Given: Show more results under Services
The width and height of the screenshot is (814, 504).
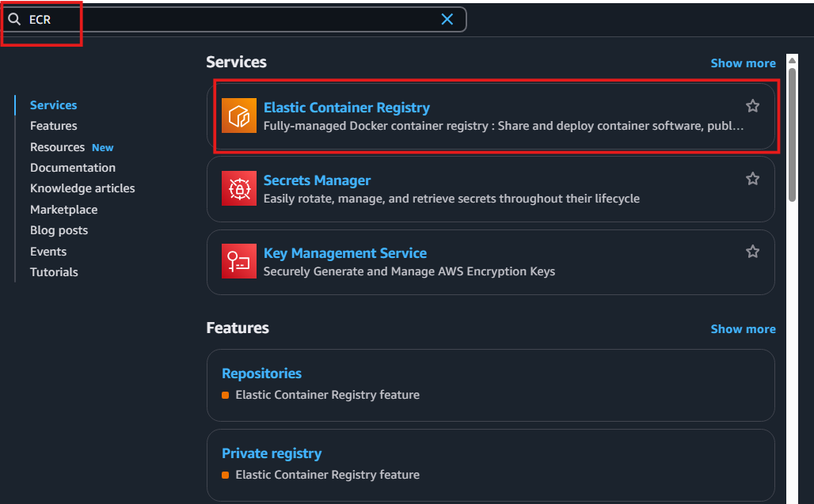Looking at the screenshot, I should coord(743,63).
